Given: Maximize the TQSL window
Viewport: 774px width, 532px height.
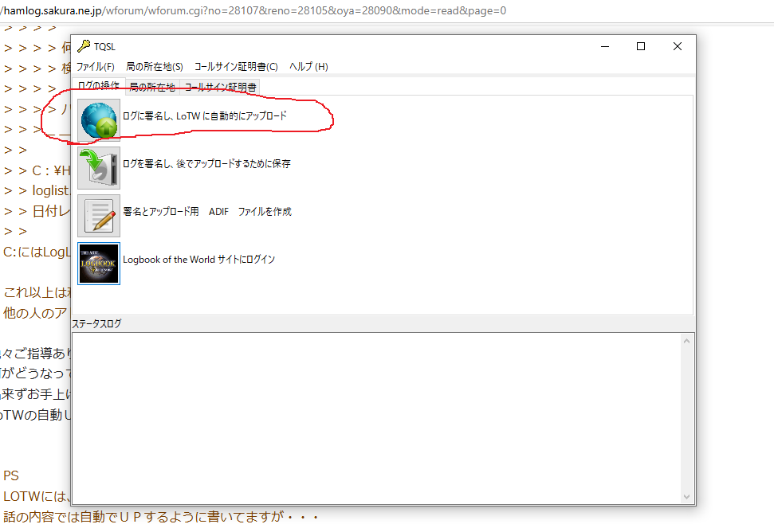Looking at the screenshot, I should pyautogui.click(x=640, y=46).
